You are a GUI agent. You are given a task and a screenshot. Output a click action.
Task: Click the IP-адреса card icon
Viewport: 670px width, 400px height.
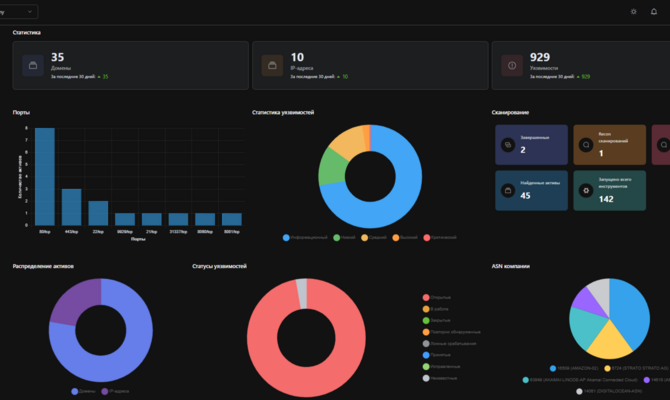coord(272,65)
